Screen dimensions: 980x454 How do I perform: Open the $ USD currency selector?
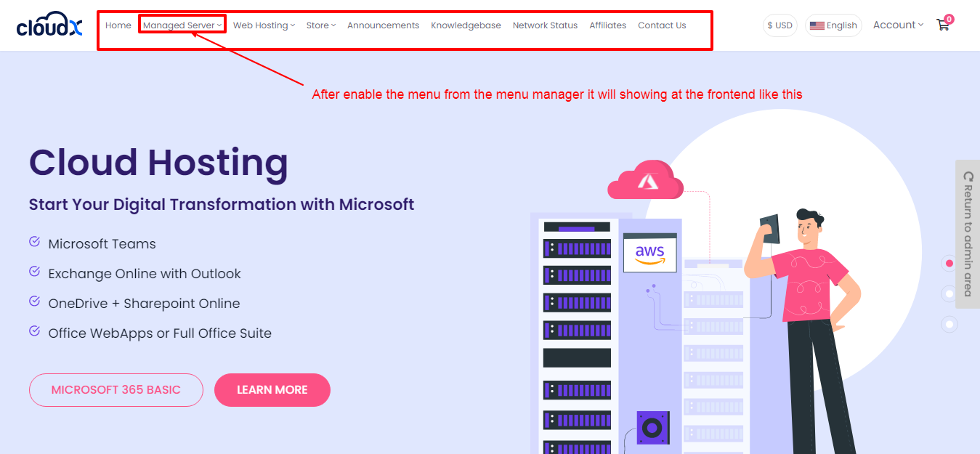(779, 25)
